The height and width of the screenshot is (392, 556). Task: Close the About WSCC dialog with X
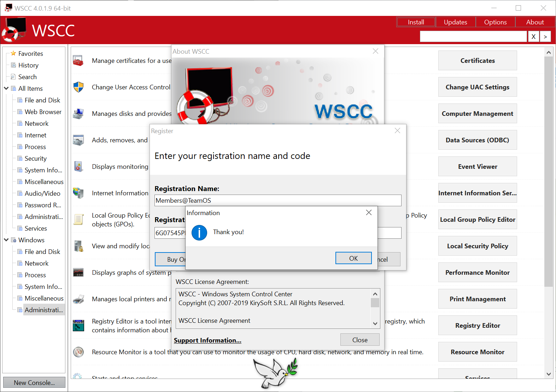375,51
